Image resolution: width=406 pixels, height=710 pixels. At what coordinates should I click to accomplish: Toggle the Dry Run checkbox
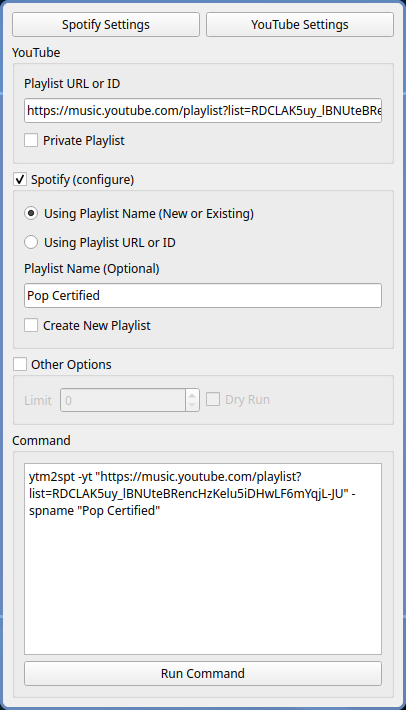[x=213, y=399]
